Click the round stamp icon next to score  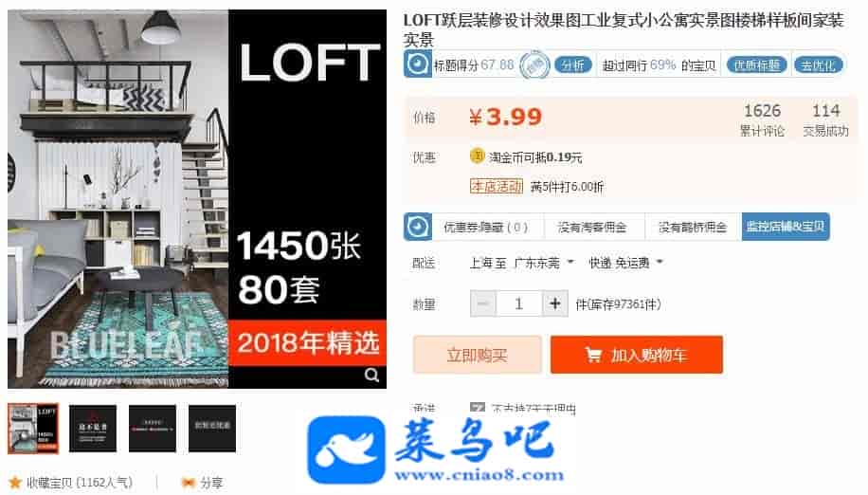(x=534, y=65)
